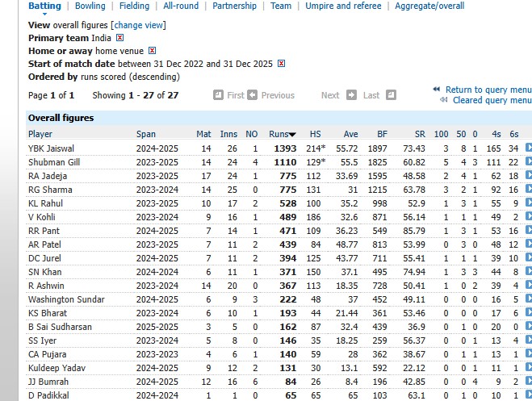The width and height of the screenshot is (532, 401).
Task: Click the First page icon
Action: pyautogui.click(x=219, y=95)
